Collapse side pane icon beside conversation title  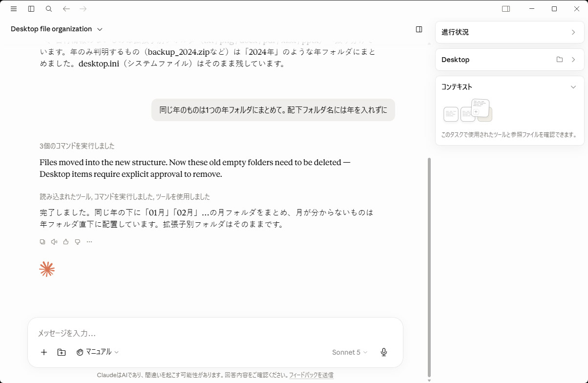(x=419, y=29)
